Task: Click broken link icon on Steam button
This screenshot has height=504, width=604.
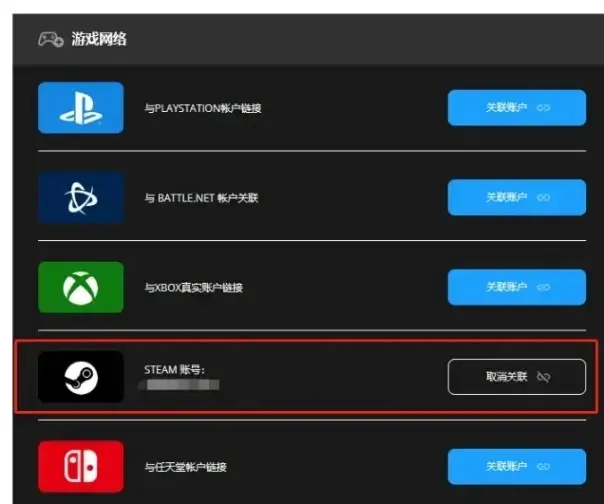Action: click(x=544, y=377)
